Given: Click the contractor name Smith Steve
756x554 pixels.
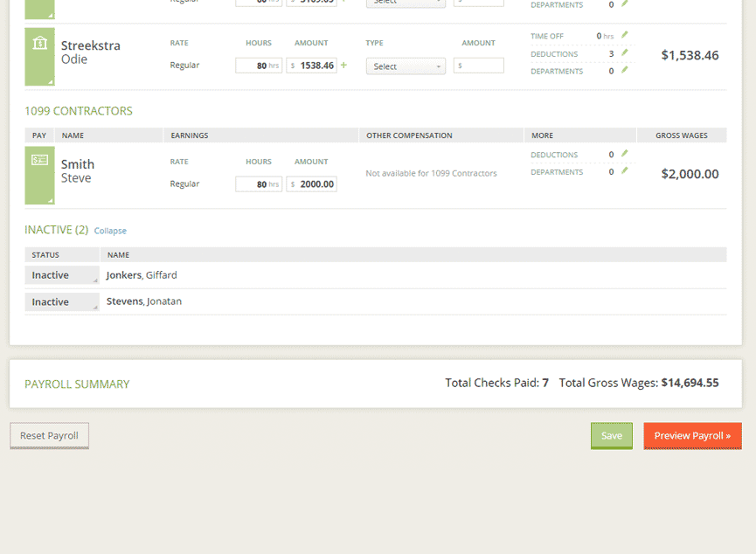Looking at the screenshot, I should [78, 170].
